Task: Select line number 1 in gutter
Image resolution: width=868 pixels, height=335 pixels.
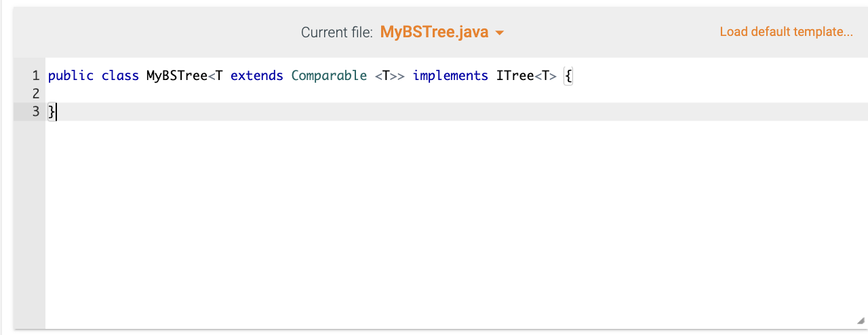Action: pyautogui.click(x=36, y=76)
